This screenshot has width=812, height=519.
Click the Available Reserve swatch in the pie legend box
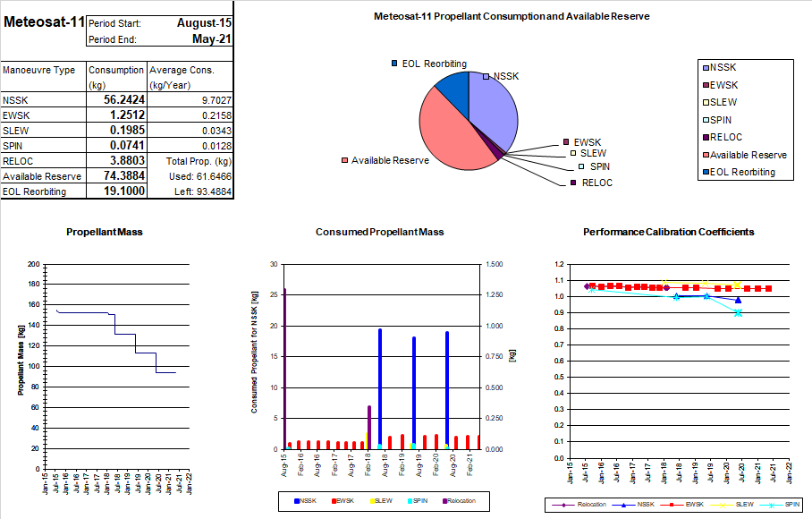(x=706, y=155)
